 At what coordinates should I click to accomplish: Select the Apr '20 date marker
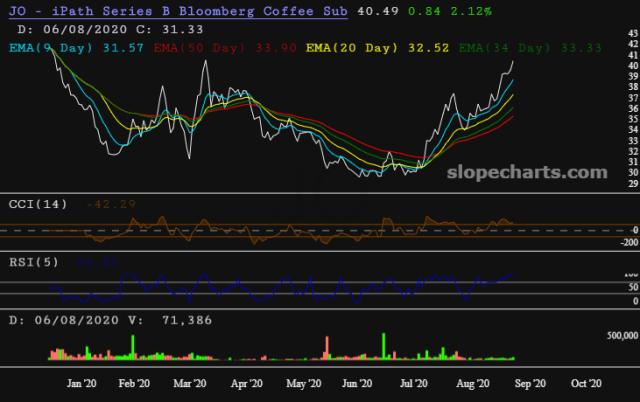[246, 383]
